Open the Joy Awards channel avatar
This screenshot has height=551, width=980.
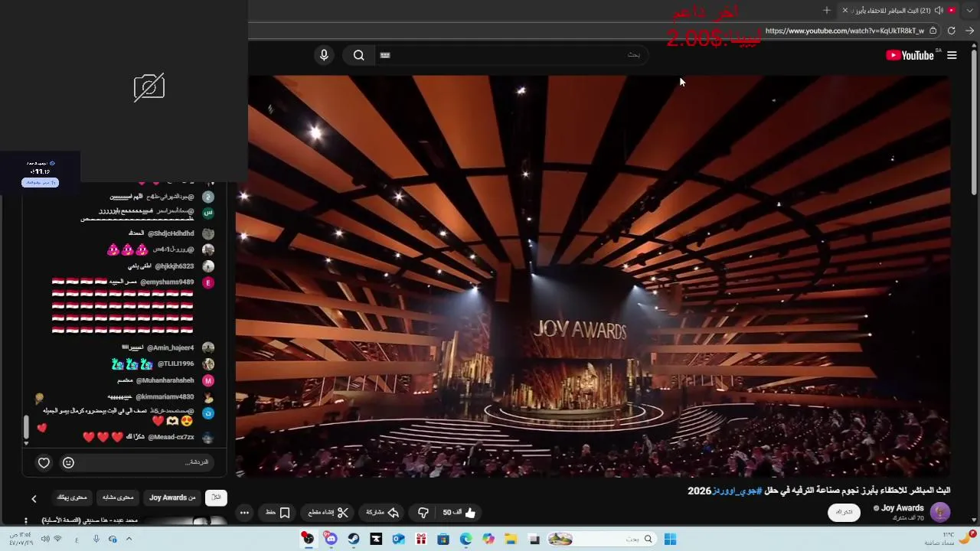[940, 512]
